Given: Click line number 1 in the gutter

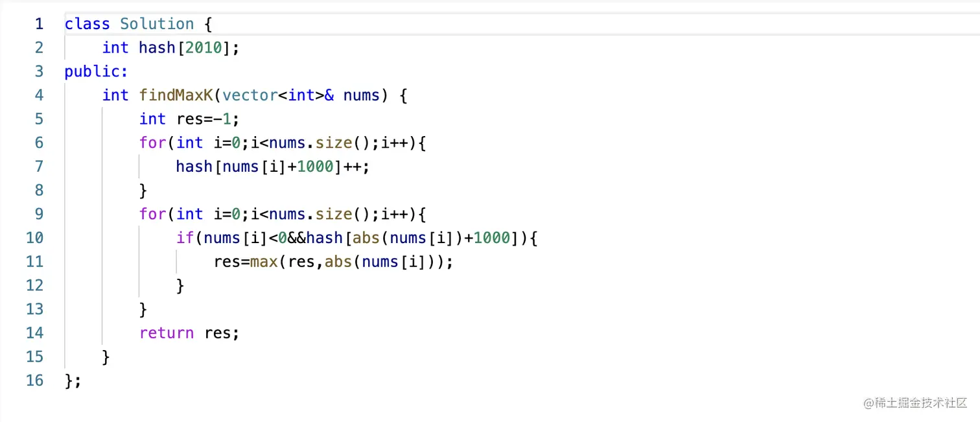Looking at the screenshot, I should click(39, 24).
